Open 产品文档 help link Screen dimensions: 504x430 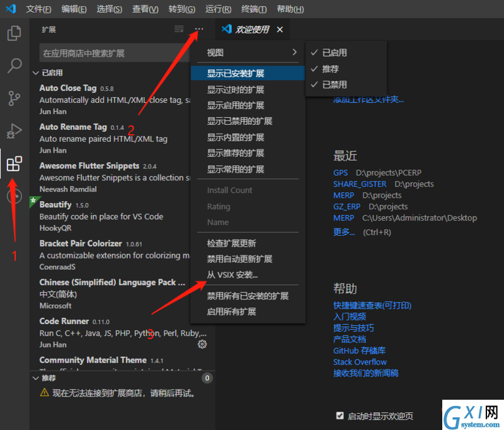(x=350, y=339)
